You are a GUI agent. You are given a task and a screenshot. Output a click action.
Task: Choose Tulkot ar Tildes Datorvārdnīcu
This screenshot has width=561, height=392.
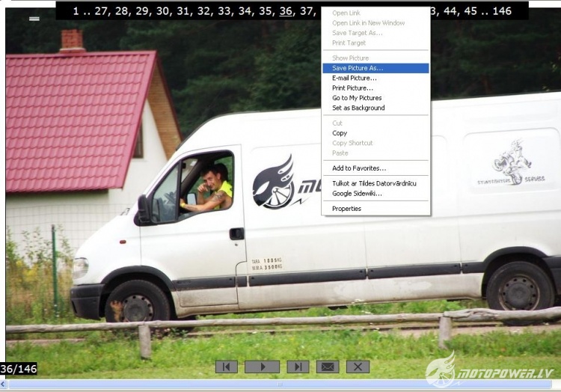pos(375,183)
